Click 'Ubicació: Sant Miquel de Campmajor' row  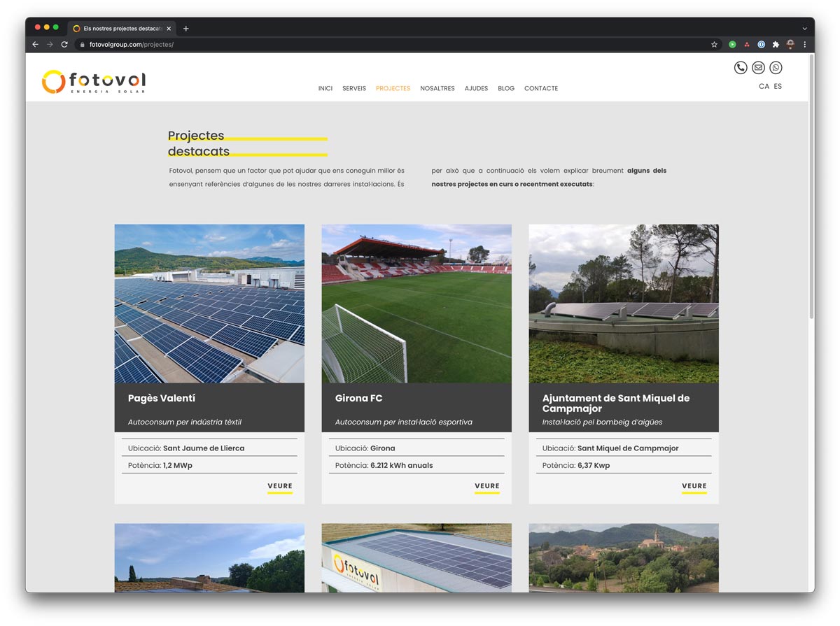click(624, 448)
